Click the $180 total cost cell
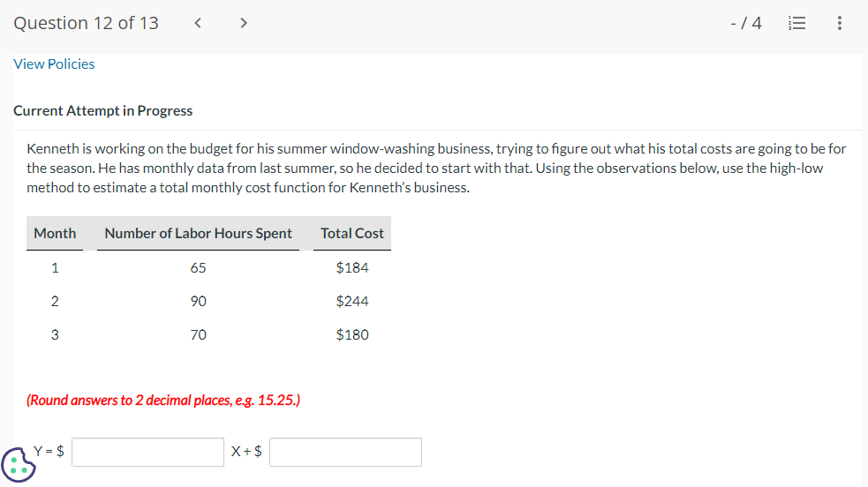 352,334
